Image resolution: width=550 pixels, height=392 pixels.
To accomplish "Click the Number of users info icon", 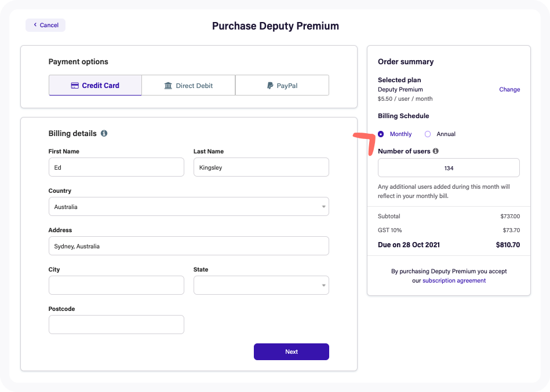I will (435, 151).
